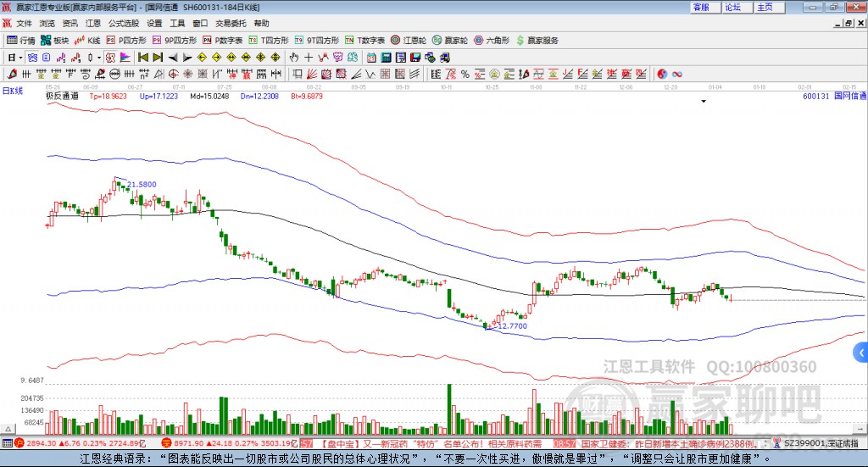The image size is (868, 467).
Task: Click the Tp=18.9623 value
Action: coord(108,96)
